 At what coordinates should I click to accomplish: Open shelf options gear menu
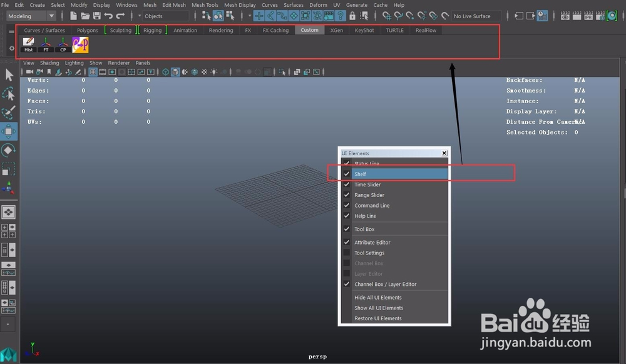(x=11, y=48)
